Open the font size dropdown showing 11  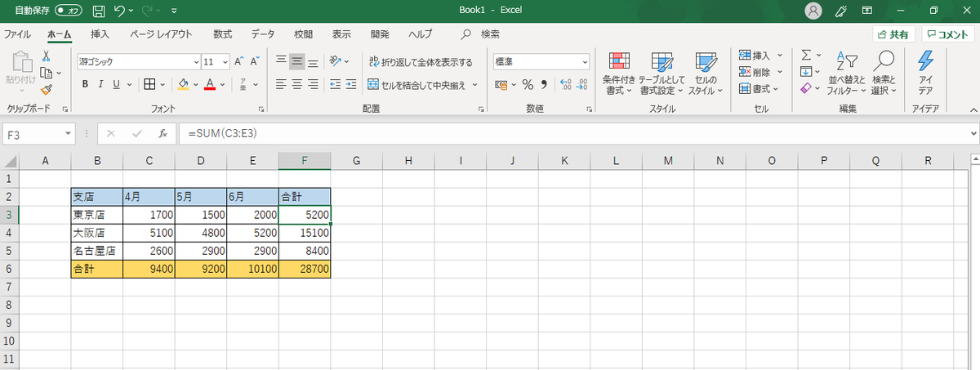click(225, 61)
